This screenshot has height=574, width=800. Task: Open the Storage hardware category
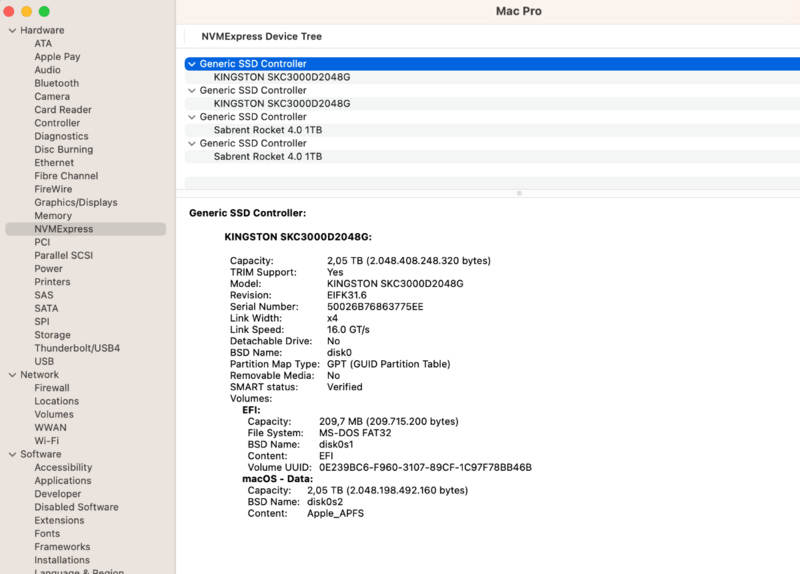[x=52, y=335]
